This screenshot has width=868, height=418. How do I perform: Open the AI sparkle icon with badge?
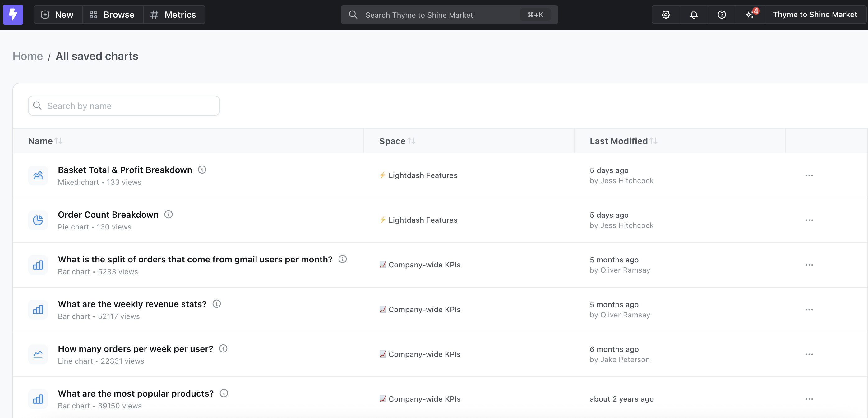pyautogui.click(x=750, y=15)
